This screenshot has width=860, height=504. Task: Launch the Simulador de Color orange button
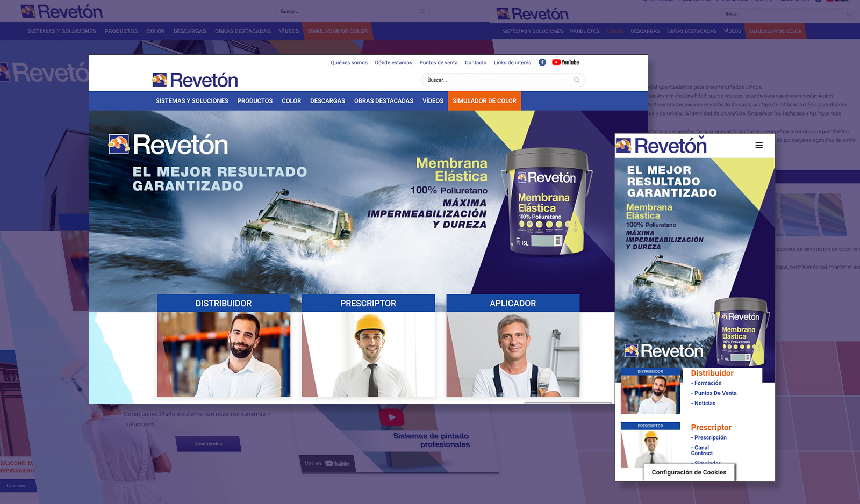[x=484, y=101]
